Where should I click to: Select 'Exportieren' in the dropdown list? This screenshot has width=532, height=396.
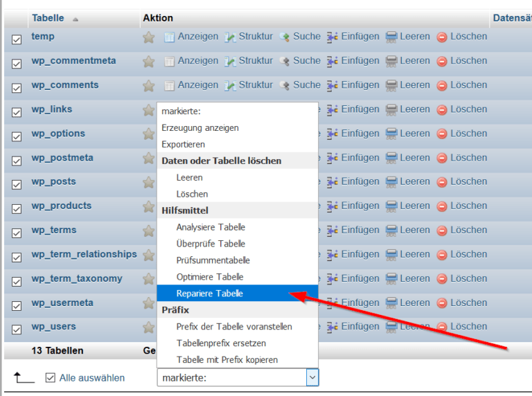click(184, 145)
